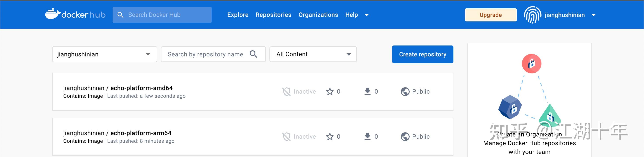
Task: Click the fingerprint avatar icon
Action: tap(533, 15)
